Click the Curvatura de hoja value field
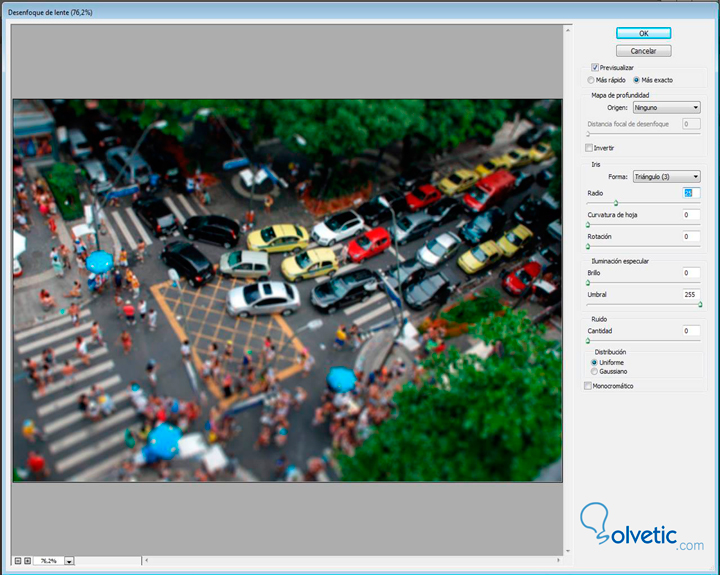The width and height of the screenshot is (720, 575). (691, 214)
